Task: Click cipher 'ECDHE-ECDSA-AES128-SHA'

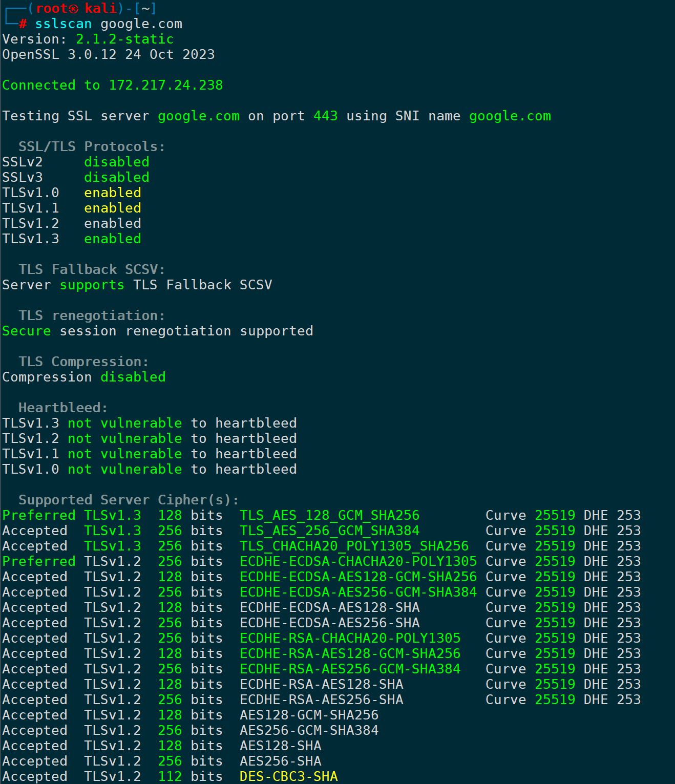Action: click(330, 608)
